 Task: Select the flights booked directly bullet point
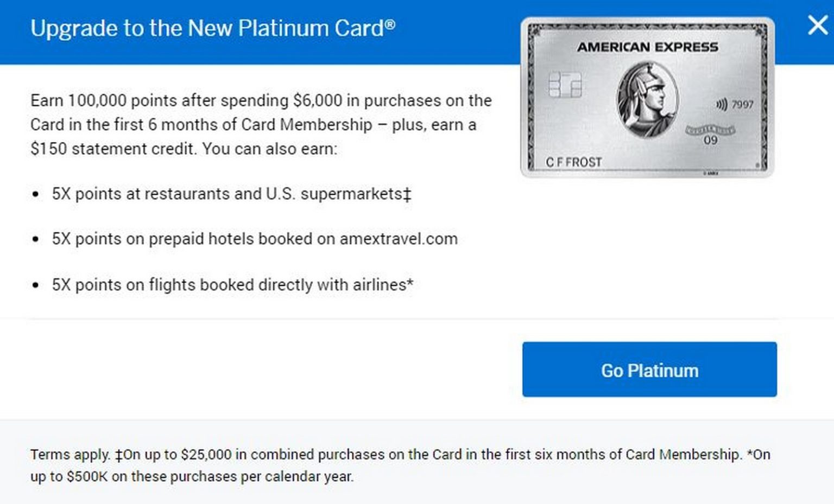(232, 284)
